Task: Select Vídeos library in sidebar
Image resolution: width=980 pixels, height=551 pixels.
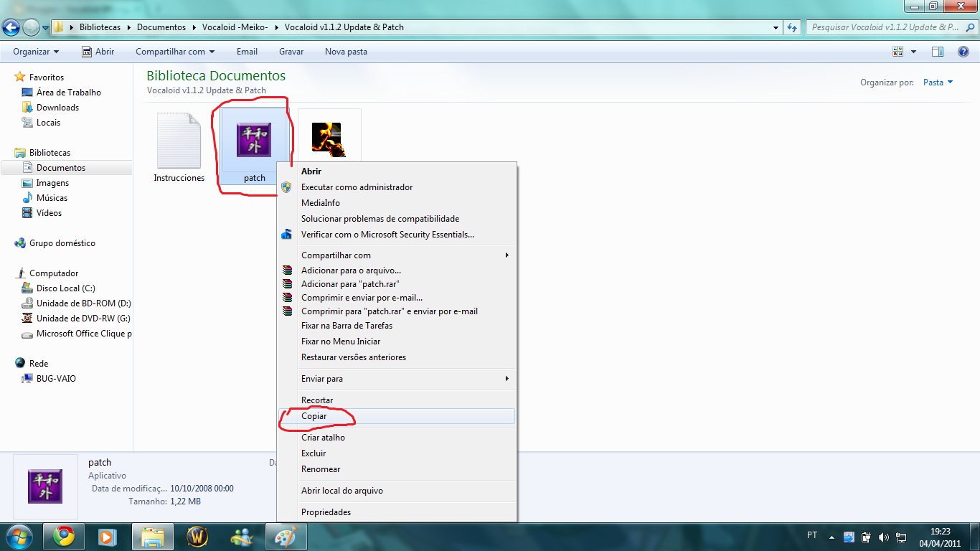Action: [x=49, y=213]
